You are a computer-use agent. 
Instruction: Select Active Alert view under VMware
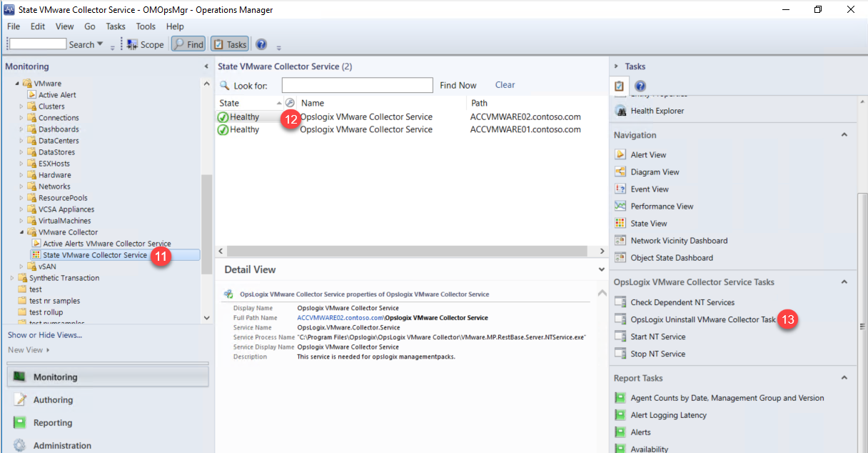pos(57,95)
